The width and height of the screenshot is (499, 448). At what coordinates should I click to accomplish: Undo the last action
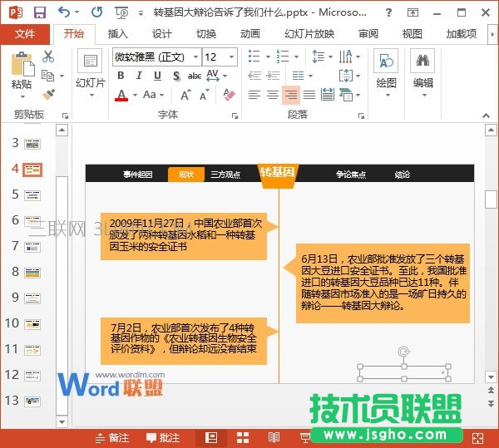pos(64,12)
